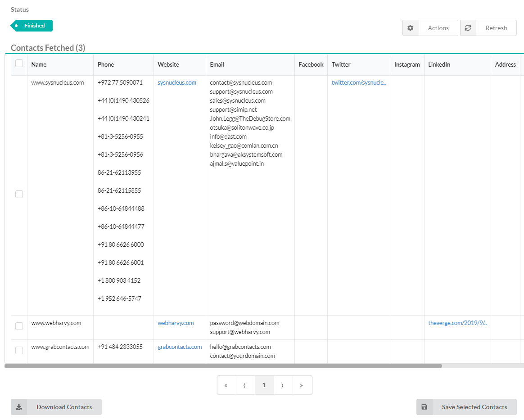
Task: Click the Save Selected Contacts button
Action: pos(474,407)
